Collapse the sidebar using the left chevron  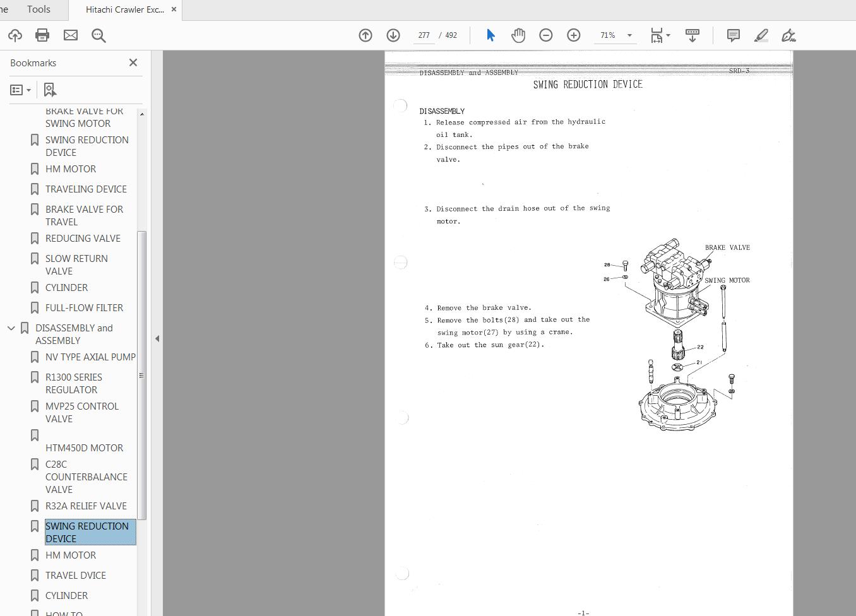157,338
